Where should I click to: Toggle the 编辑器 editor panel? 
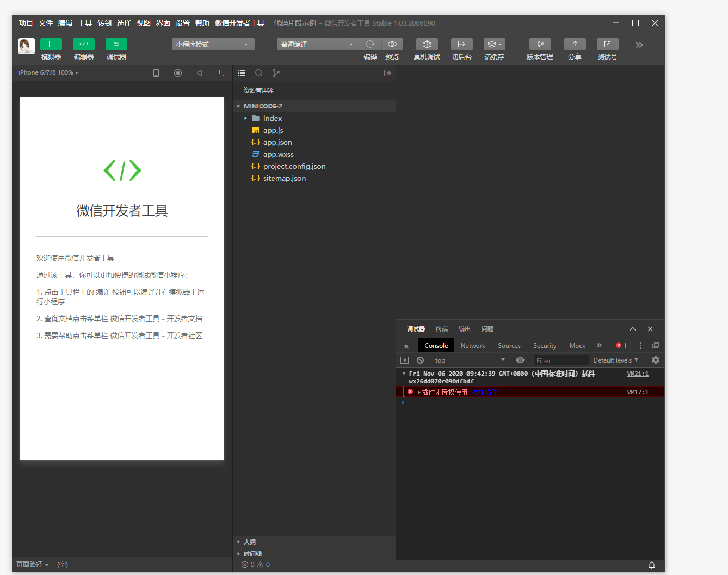tap(84, 44)
